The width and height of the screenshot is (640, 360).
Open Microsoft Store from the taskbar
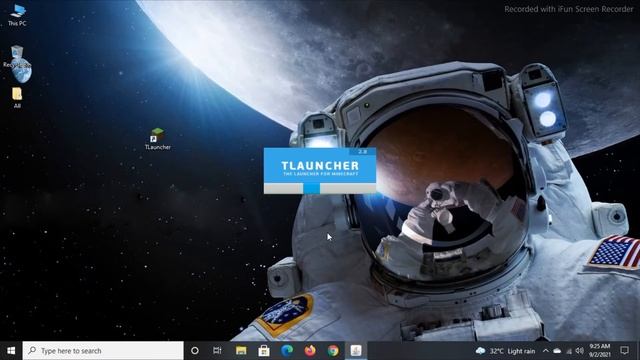[x=264, y=351]
